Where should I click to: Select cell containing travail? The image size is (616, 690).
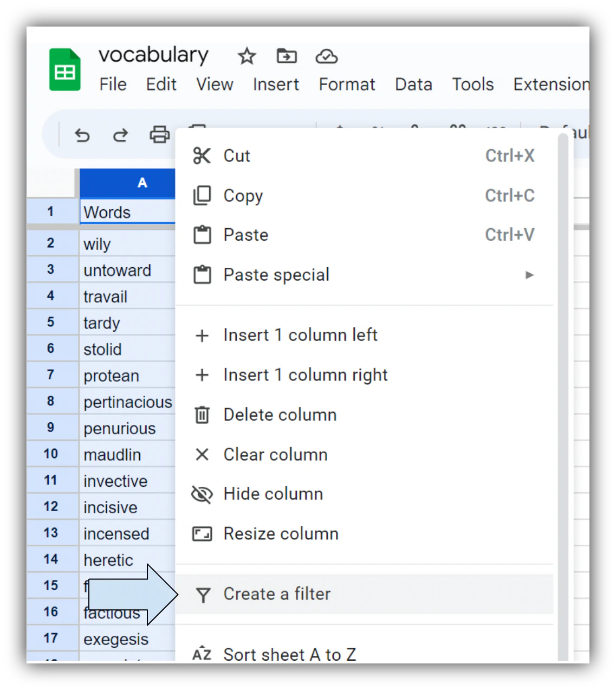[x=127, y=296]
